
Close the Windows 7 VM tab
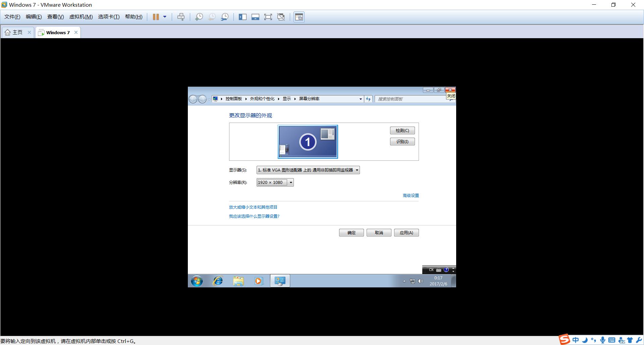coord(76,32)
